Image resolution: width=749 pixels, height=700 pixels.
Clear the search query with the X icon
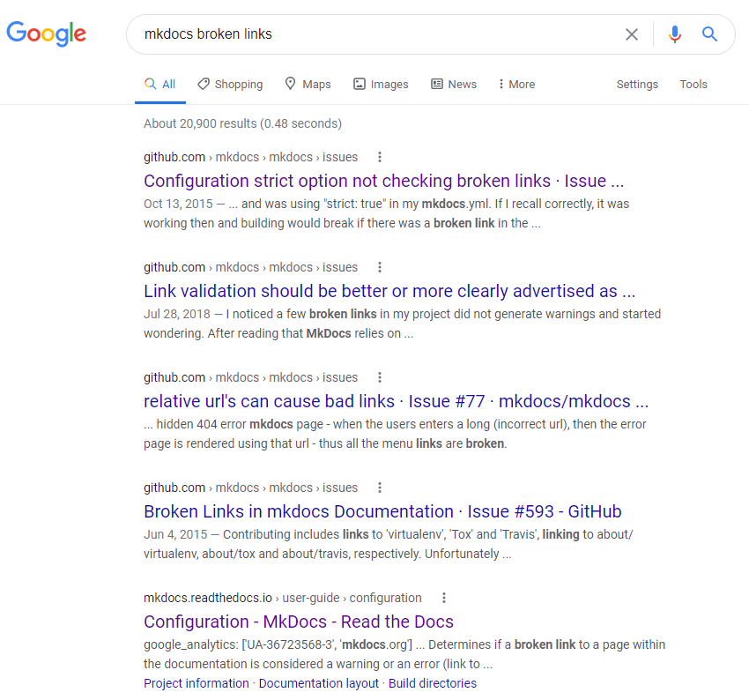[632, 34]
